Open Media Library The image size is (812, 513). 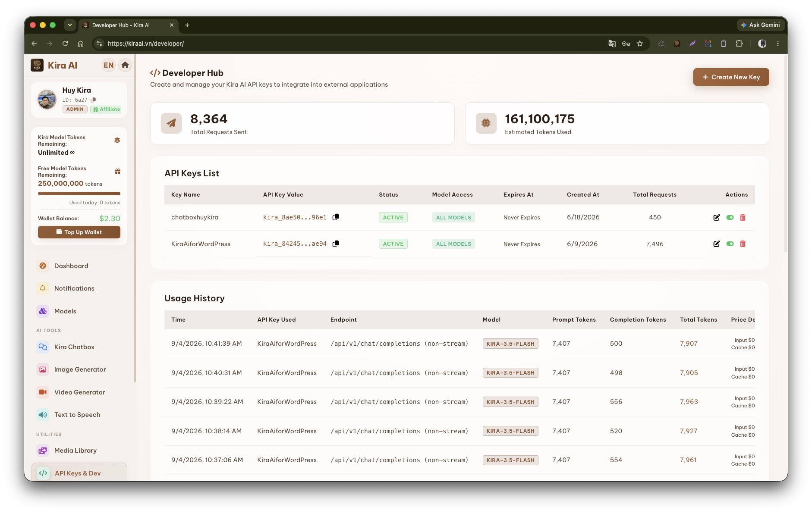coord(79,450)
